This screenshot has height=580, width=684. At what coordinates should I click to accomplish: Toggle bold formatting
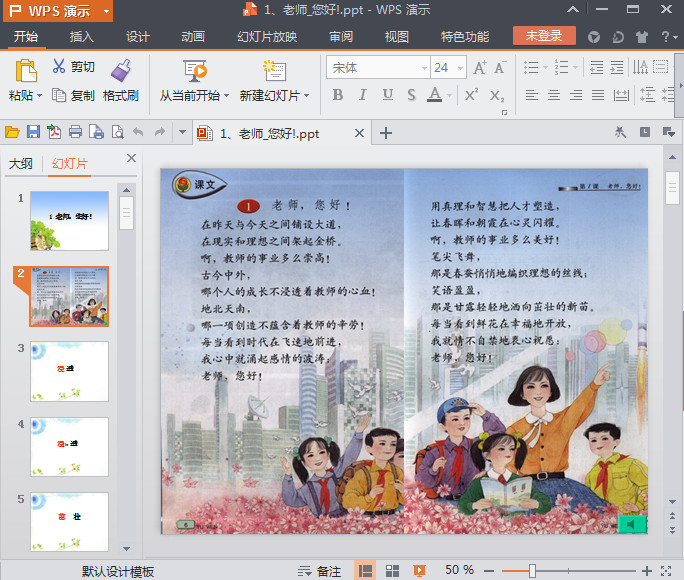click(x=338, y=95)
